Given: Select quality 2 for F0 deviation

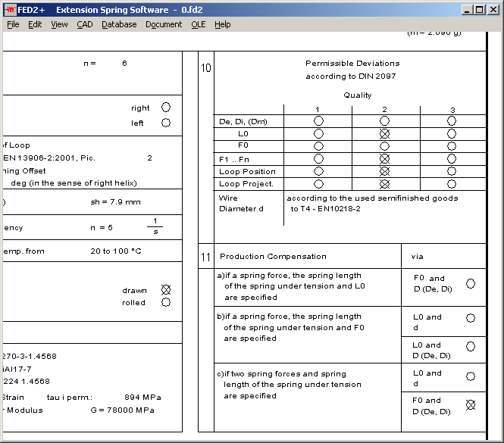Looking at the screenshot, I should point(384,145).
